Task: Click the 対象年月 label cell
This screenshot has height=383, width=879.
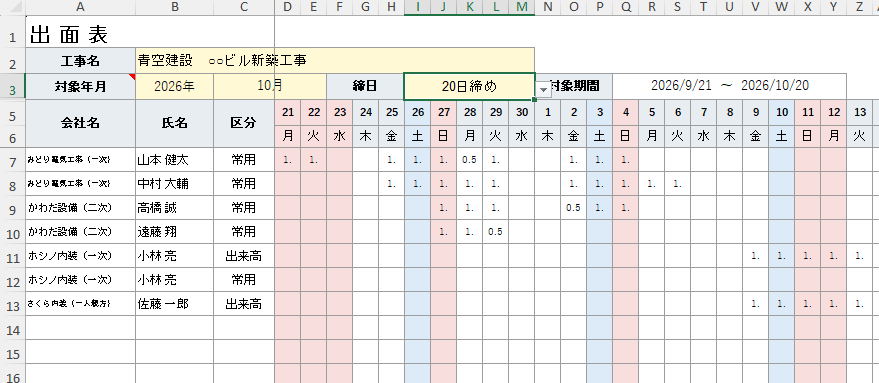Action: 81,86
